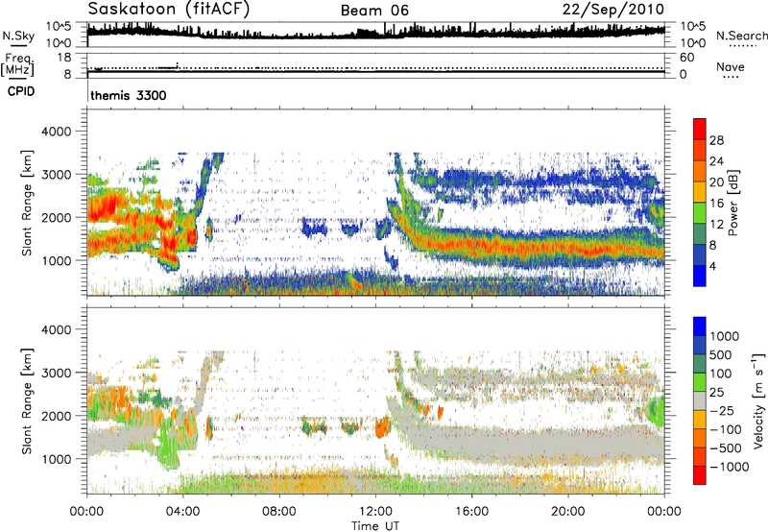768x532 pixels.
Task: Click the 'N.Sky' legend label
Action: click(x=18, y=36)
